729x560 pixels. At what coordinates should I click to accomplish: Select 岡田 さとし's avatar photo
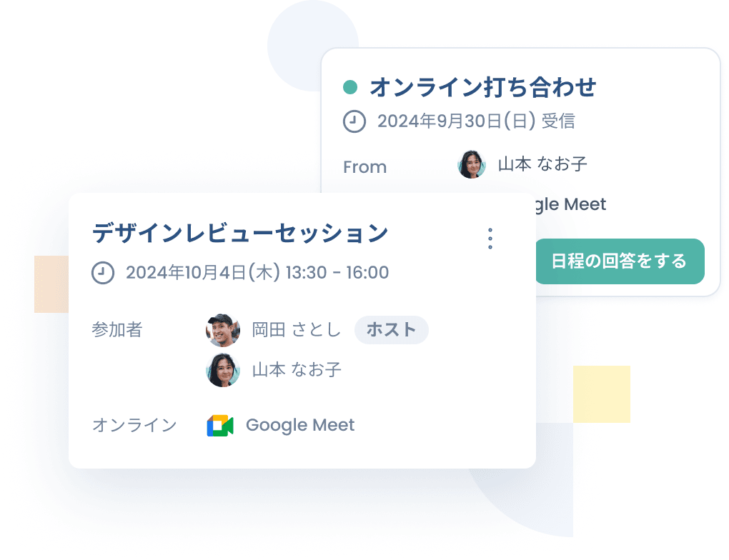tap(223, 330)
